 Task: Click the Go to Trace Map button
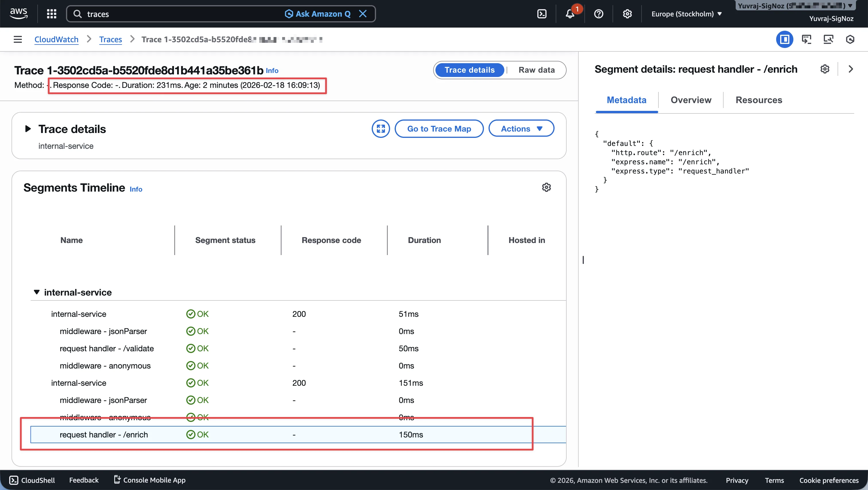pos(439,128)
